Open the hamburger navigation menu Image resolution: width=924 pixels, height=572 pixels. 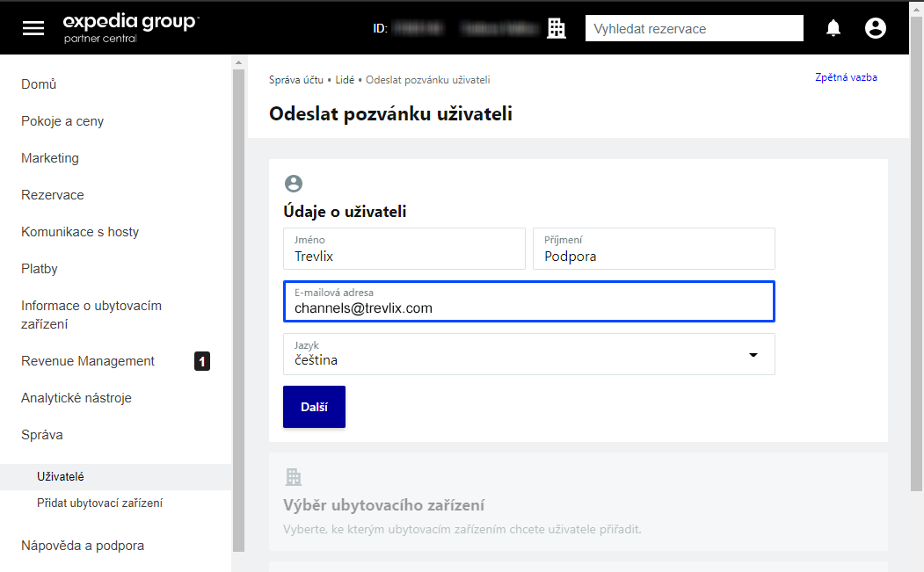click(33, 27)
